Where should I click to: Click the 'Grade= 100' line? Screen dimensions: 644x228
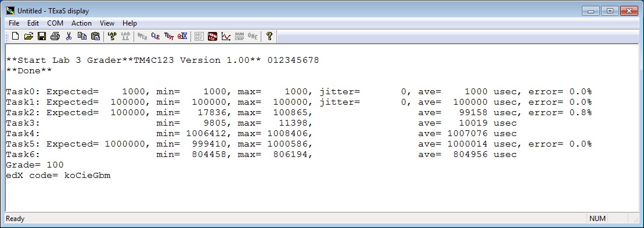coord(35,165)
